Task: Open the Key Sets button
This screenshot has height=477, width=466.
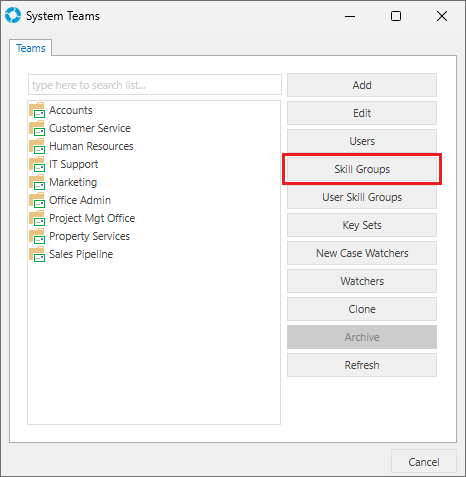Action: (362, 225)
